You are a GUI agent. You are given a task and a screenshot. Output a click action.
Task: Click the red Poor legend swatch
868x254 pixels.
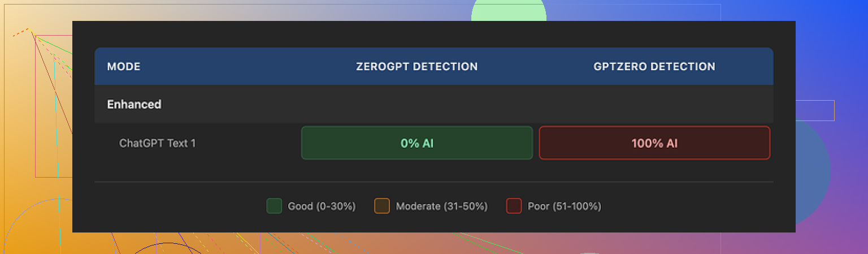click(x=514, y=206)
